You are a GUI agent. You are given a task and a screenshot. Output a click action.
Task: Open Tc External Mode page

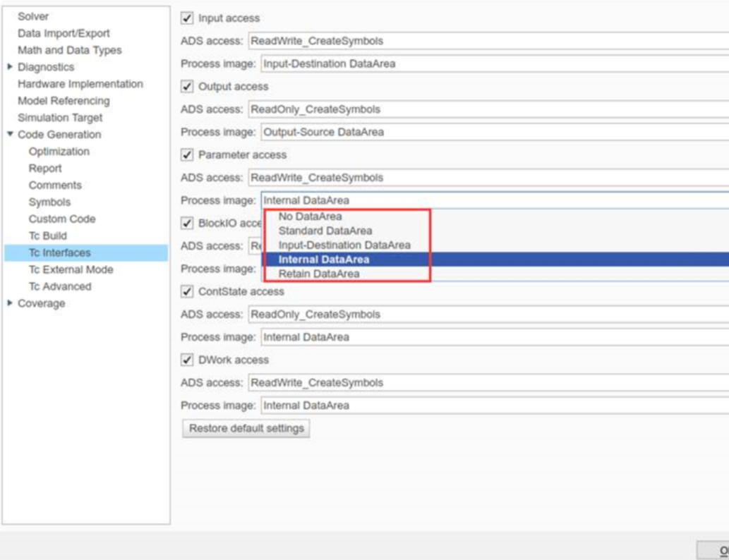pos(71,269)
